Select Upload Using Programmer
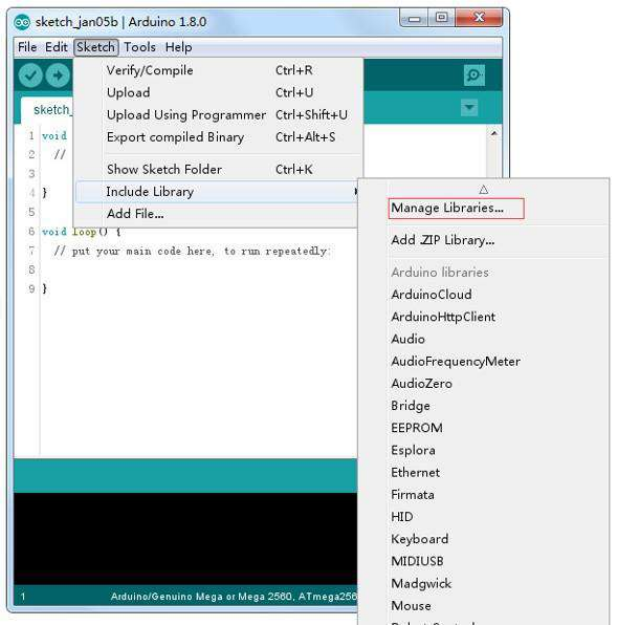The height and width of the screenshot is (625, 617). pyautogui.click(x=218, y=115)
